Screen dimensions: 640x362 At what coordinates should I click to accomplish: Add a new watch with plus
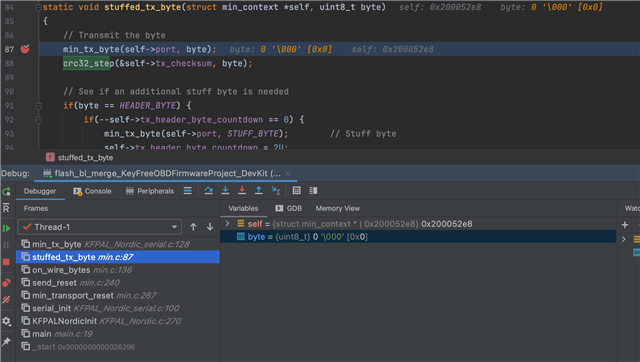coord(625,224)
